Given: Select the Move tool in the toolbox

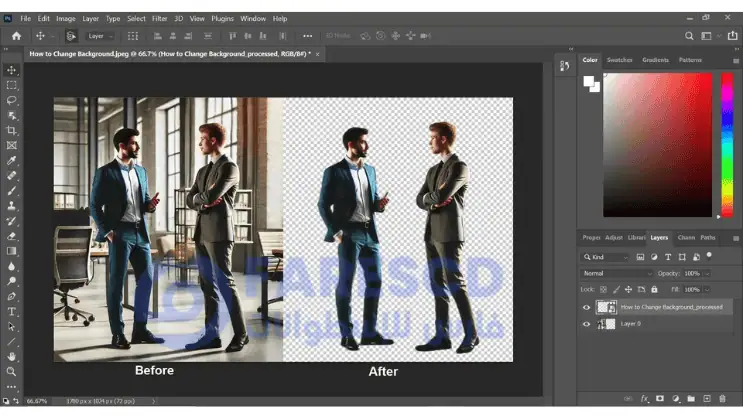Looking at the screenshot, I should [x=11, y=70].
